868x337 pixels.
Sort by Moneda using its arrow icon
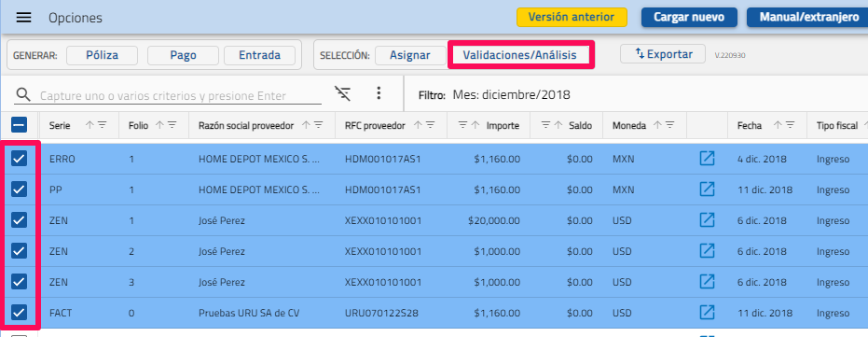click(x=657, y=125)
